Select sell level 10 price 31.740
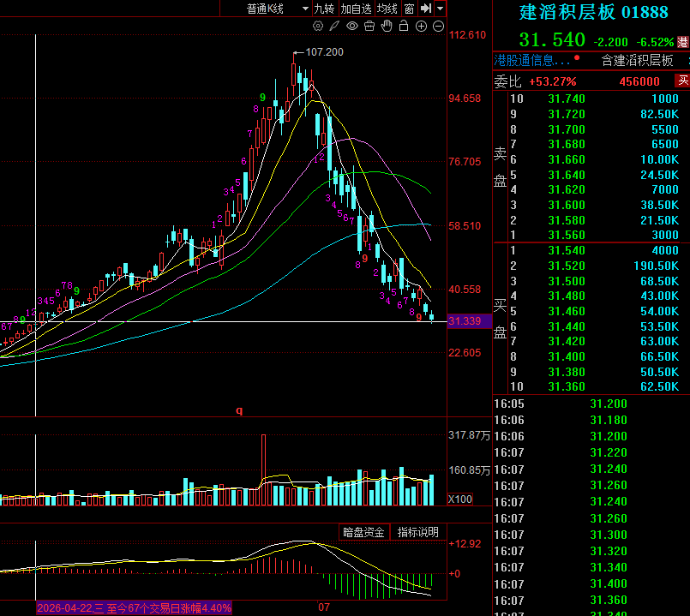690x616 pixels. tap(567, 99)
